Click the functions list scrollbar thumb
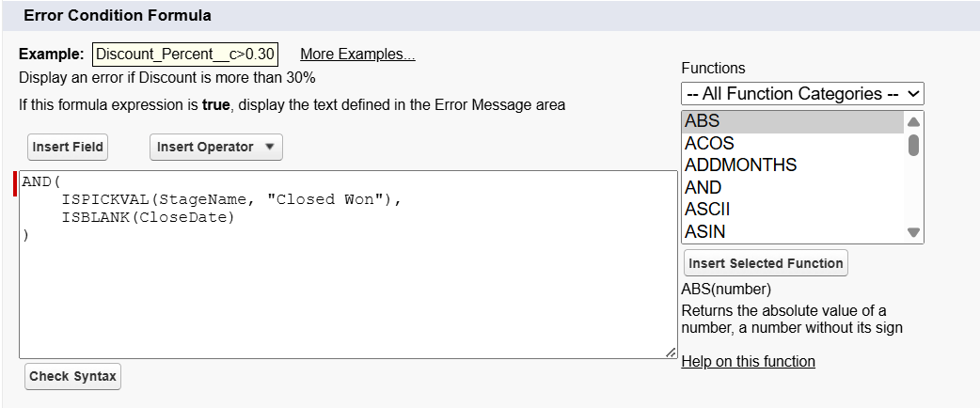 (x=913, y=145)
